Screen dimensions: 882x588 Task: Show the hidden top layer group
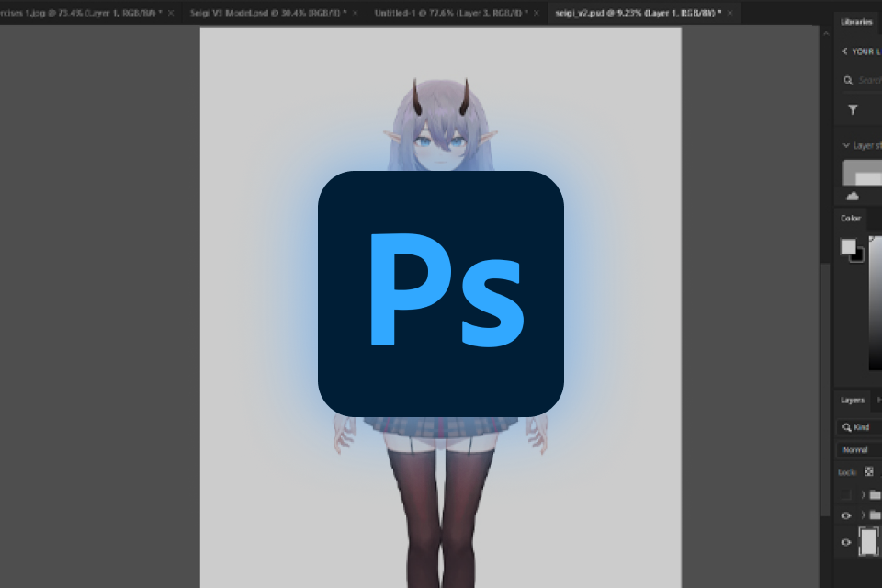[846, 495]
